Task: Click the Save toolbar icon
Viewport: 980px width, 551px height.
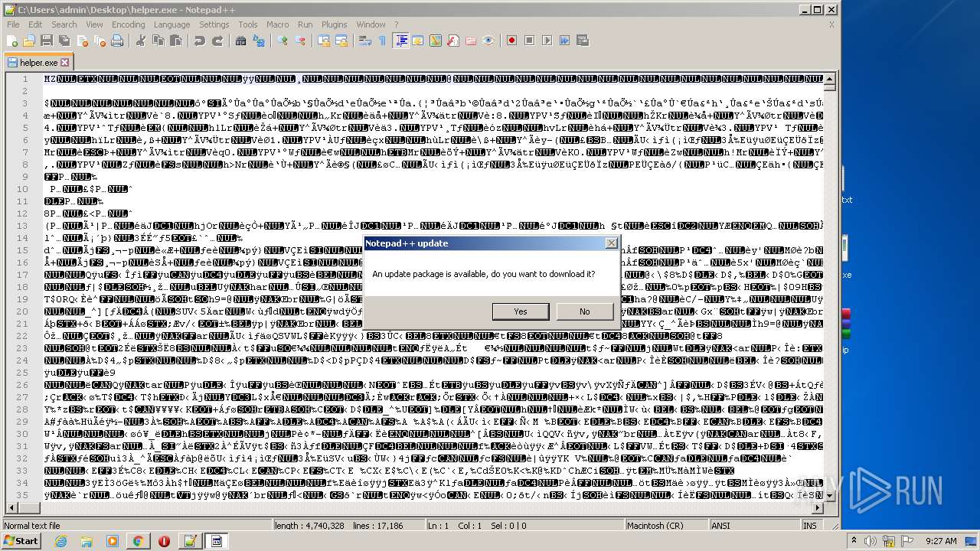Action: tap(47, 41)
